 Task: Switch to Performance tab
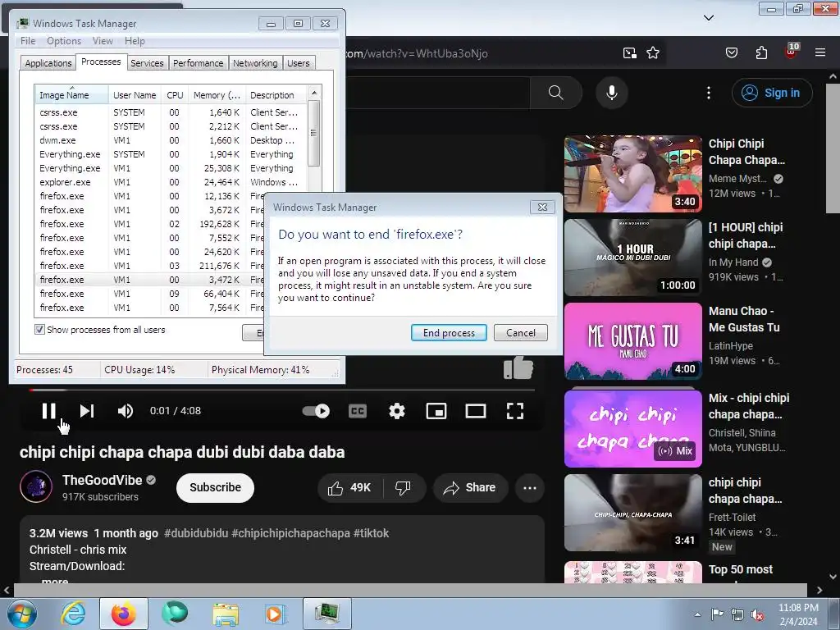click(x=199, y=63)
